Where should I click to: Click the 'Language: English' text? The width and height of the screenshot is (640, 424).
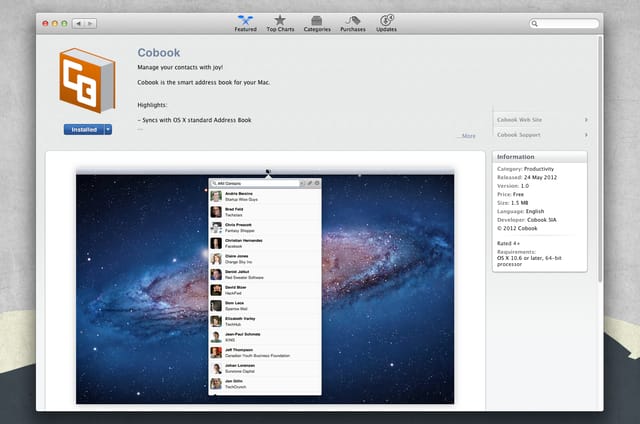tap(520, 211)
